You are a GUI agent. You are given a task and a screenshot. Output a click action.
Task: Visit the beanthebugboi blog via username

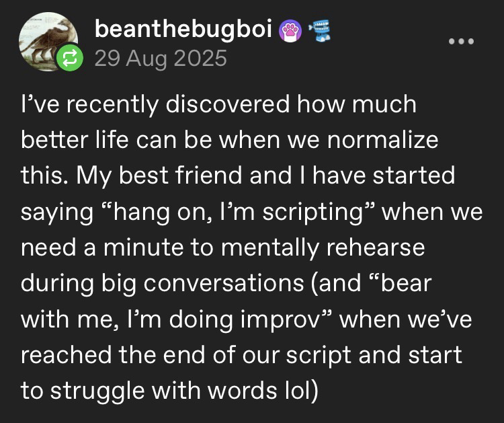pos(185,30)
